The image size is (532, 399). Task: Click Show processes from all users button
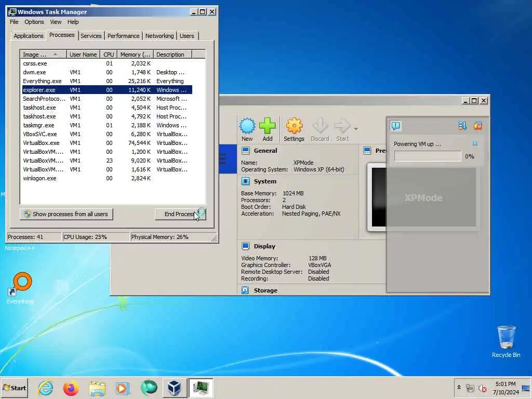(x=66, y=214)
